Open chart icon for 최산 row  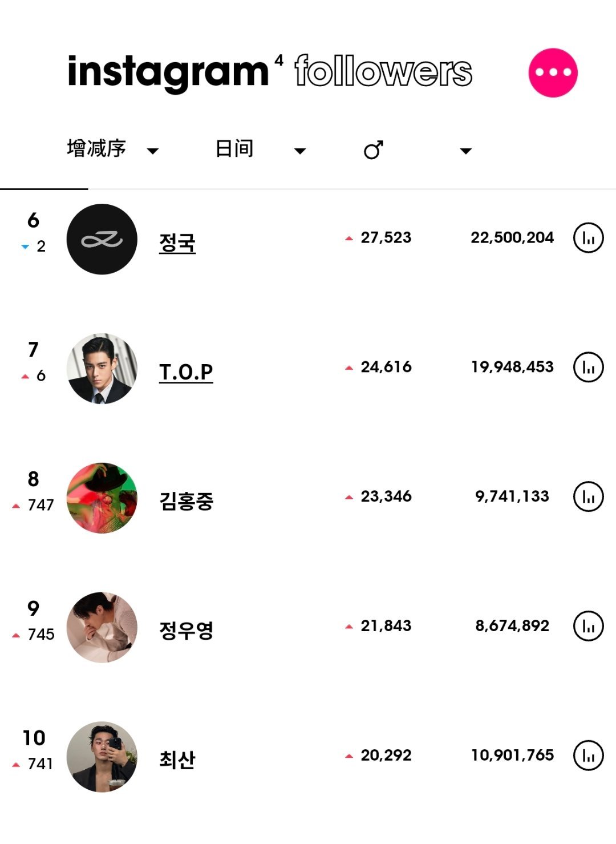click(x=588, y=756)
